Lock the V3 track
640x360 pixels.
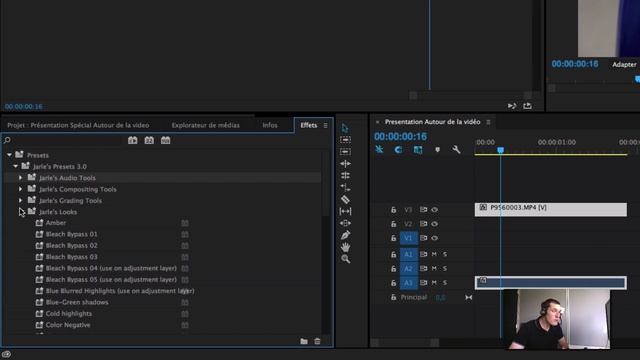pos(393,210)
